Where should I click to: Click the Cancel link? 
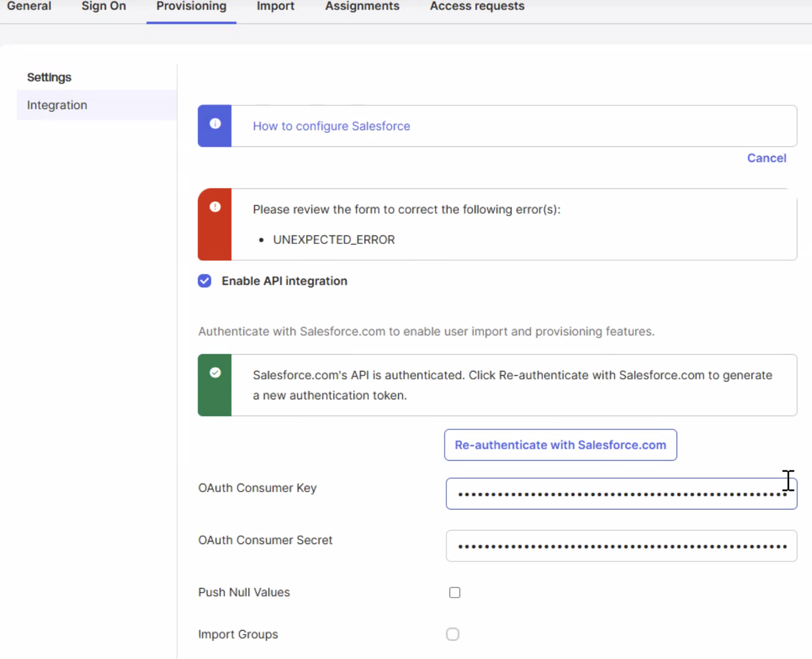pos(766,158)
